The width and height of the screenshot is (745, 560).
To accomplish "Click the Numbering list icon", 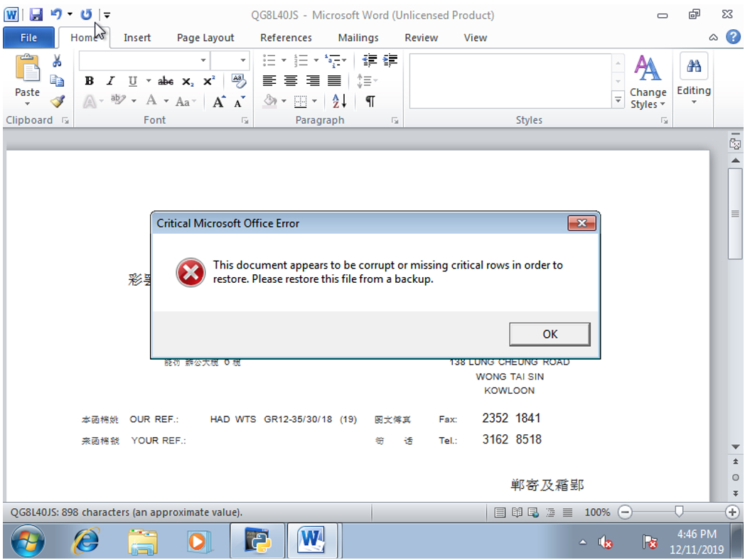I will pos(300,60).
